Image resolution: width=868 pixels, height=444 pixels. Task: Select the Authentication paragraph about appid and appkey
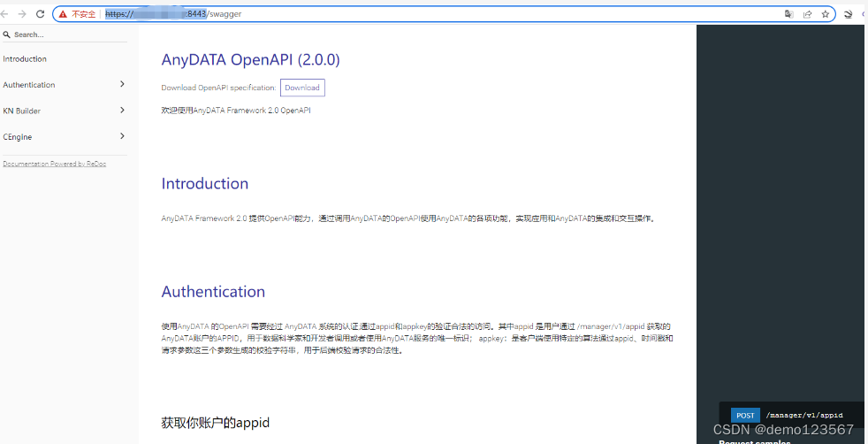click(417, 338)
